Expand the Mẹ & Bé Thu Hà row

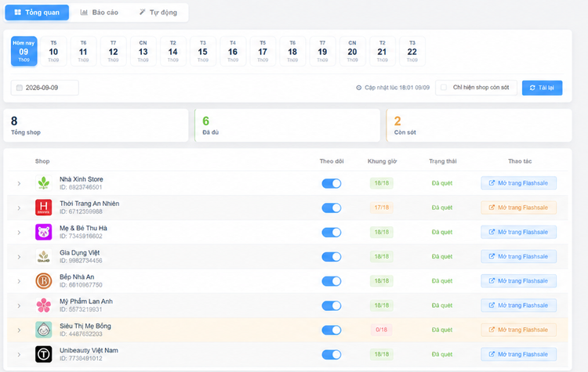(x=19, y=233)
